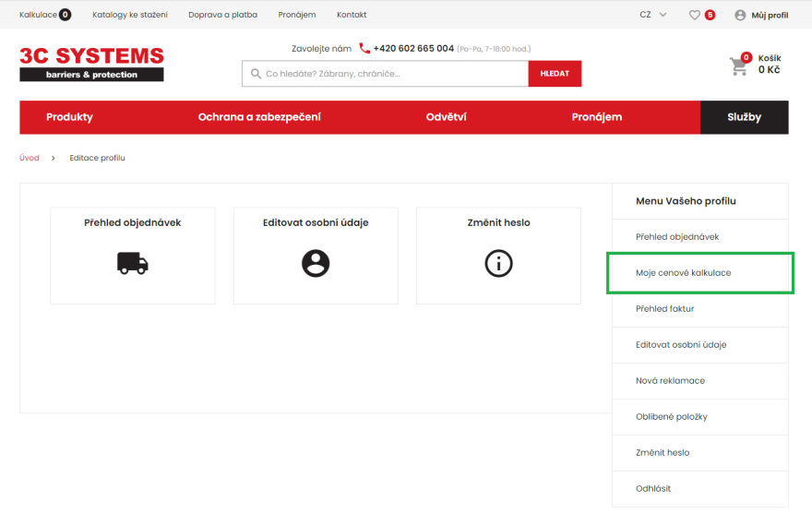Viewport: 812px width, 513px height.
Task: Open Kontakt link
Action: pyautogui.click(x=352, y=15)
